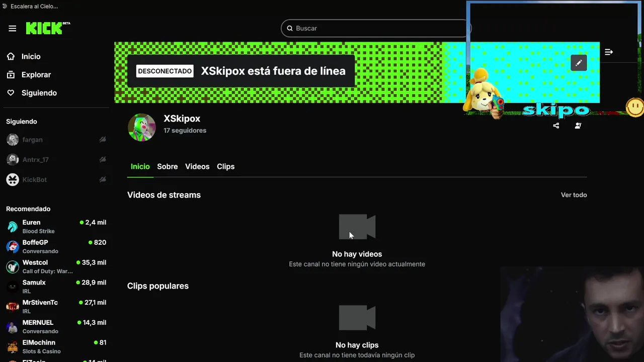Click offline icon next to KickBot

103,179
